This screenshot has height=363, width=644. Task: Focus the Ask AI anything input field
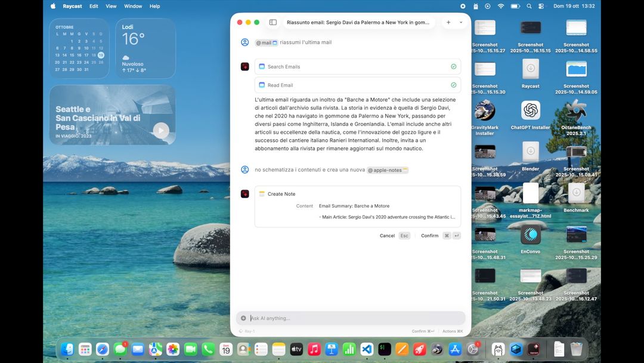[x=352, y=318]
